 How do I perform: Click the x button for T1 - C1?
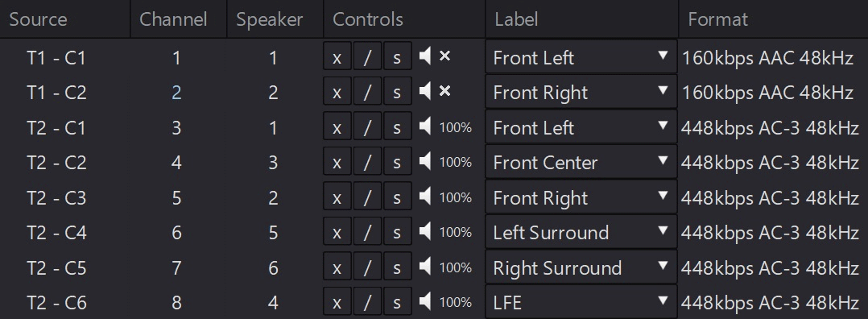(x=337, y=56)
